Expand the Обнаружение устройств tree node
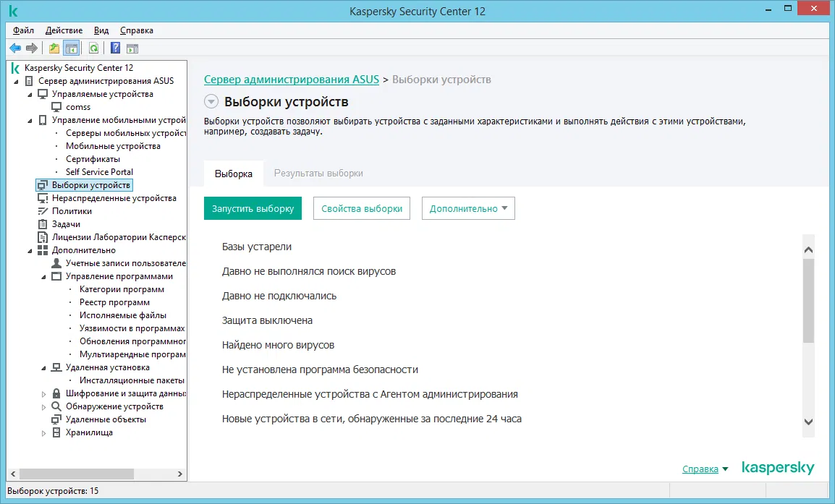This screenshot has width=835, height=504. [x=43, y=407]
